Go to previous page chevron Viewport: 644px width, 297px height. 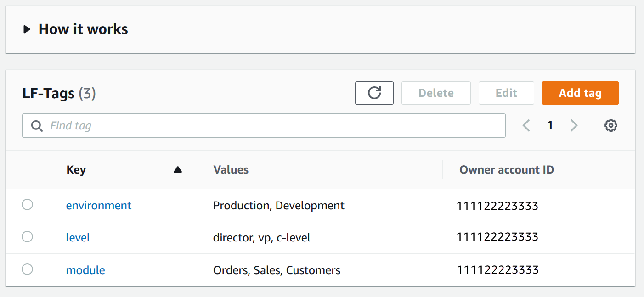[x=526, y=125]
